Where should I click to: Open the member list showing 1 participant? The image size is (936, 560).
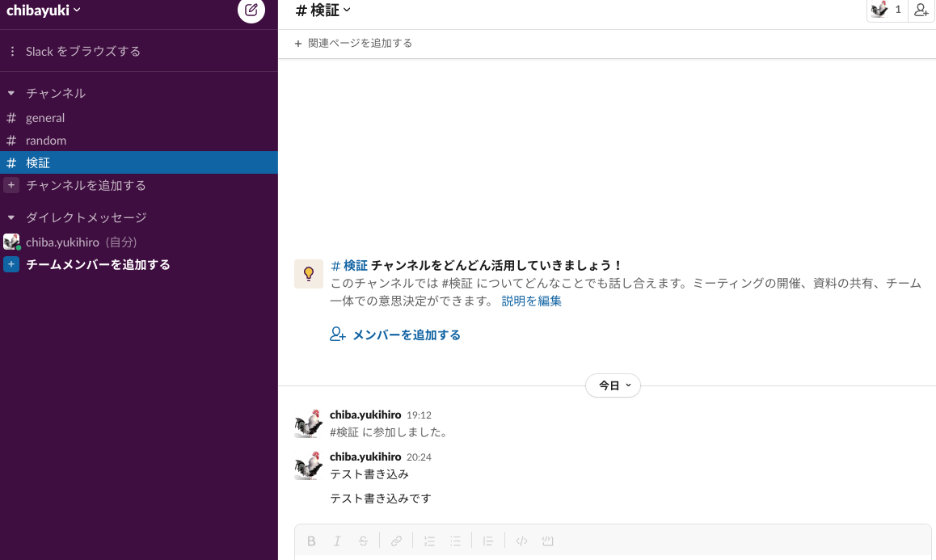(x=887, y=11)
